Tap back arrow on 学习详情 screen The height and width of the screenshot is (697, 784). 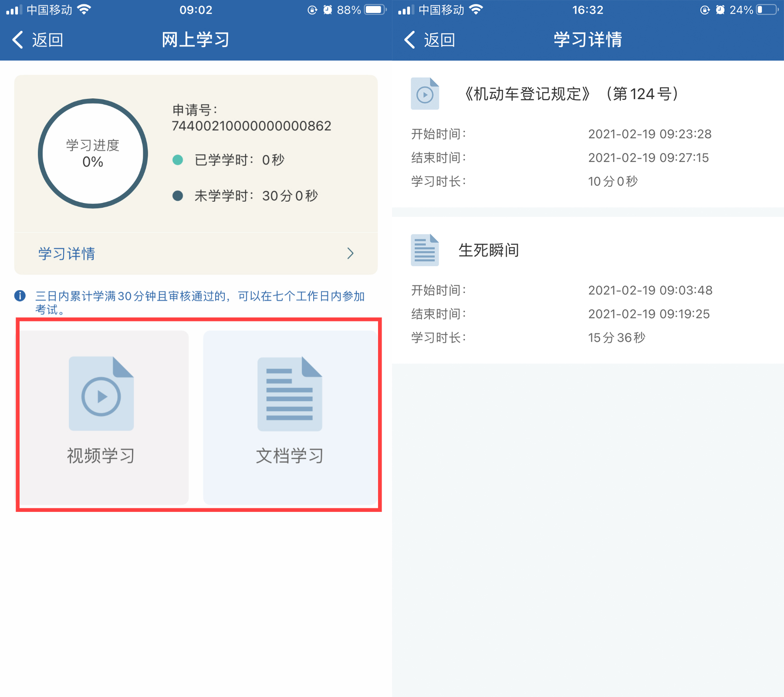coord(410,40)
